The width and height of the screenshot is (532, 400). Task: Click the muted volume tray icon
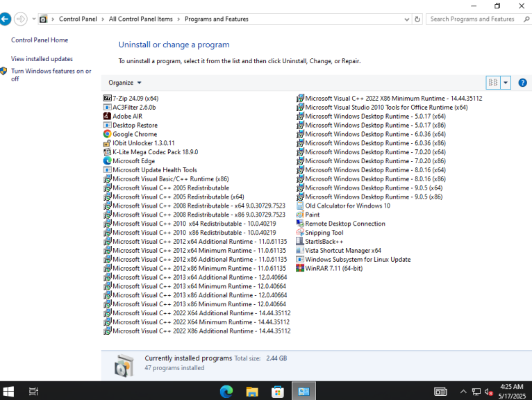[488, 392]
